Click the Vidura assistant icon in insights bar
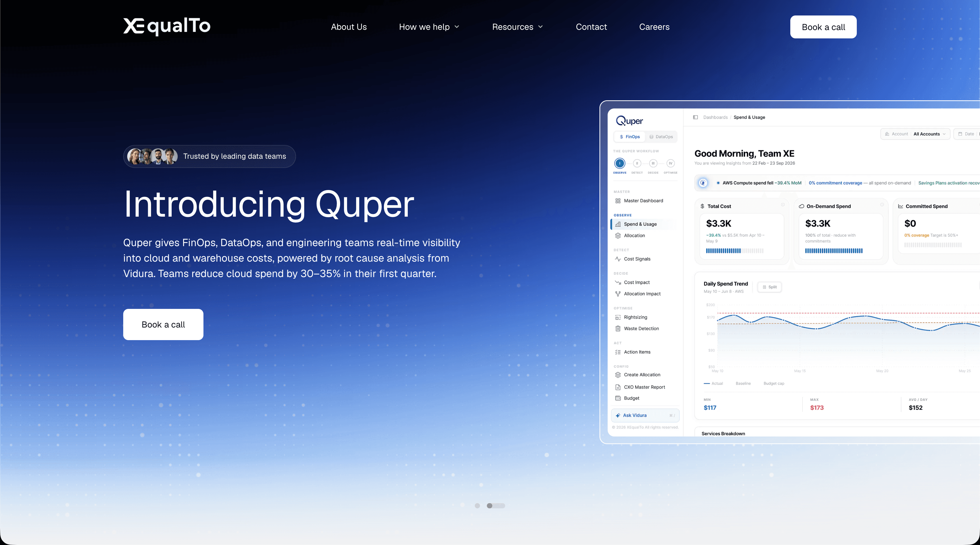The image size is (980, 545). pos(703,183)
